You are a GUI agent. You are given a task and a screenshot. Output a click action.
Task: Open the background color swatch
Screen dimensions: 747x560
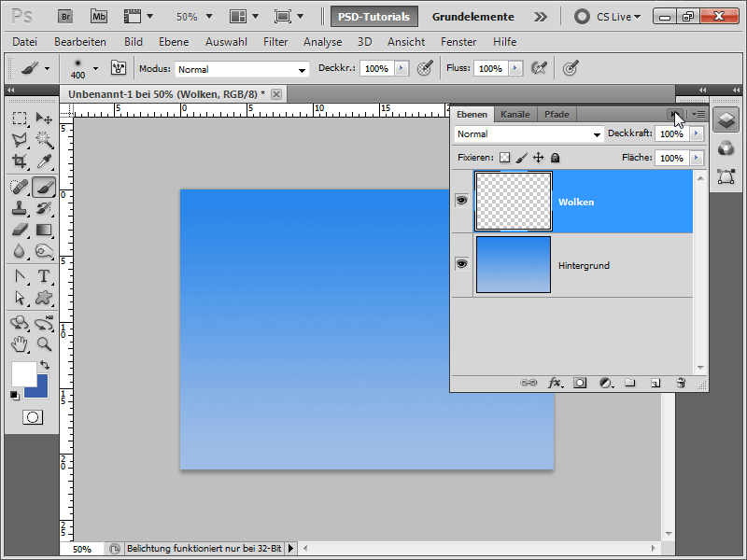42,391
